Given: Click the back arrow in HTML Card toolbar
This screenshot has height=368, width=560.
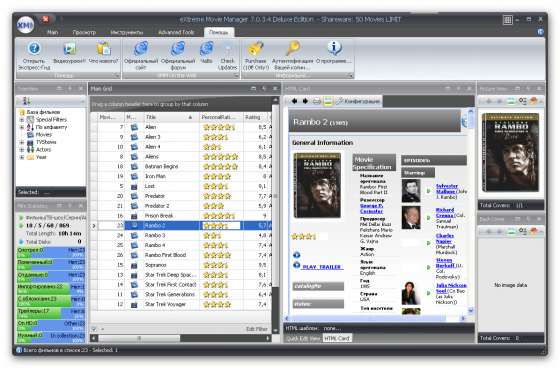Looking at the screenshot, I should pos(294,101).
